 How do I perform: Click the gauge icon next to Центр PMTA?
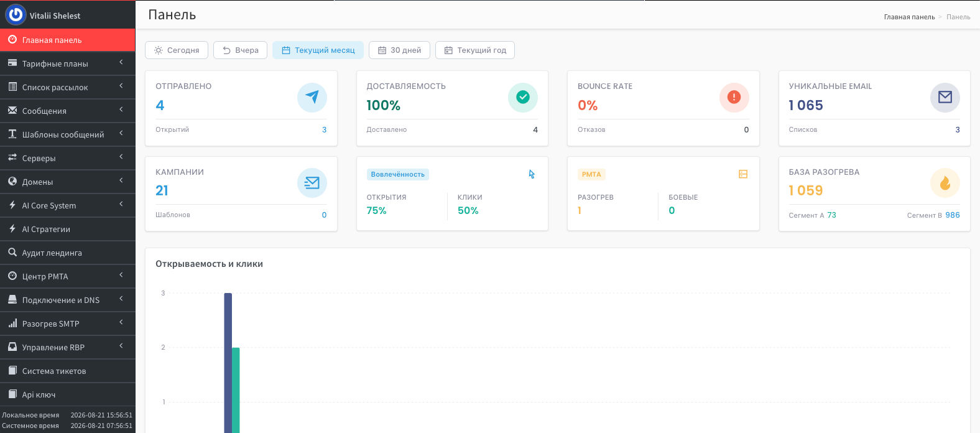coord(12,276)
